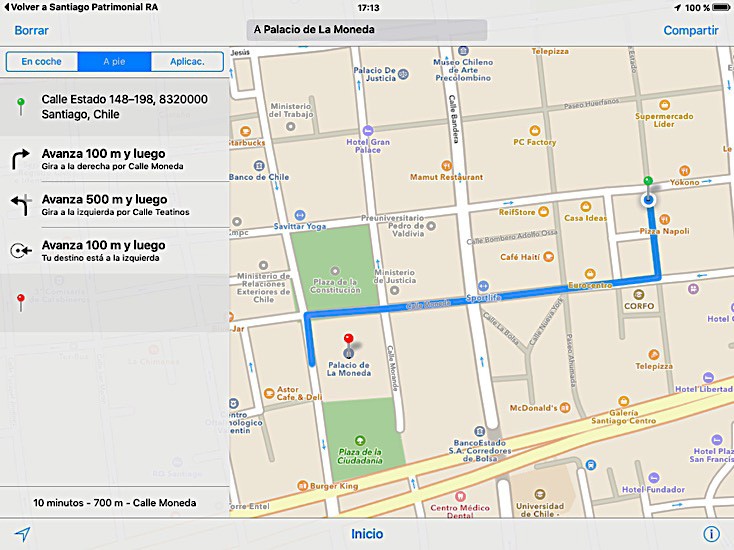734x550 pixels.
Task: Switch to En coche driving mode
Action: pos(42,62)
